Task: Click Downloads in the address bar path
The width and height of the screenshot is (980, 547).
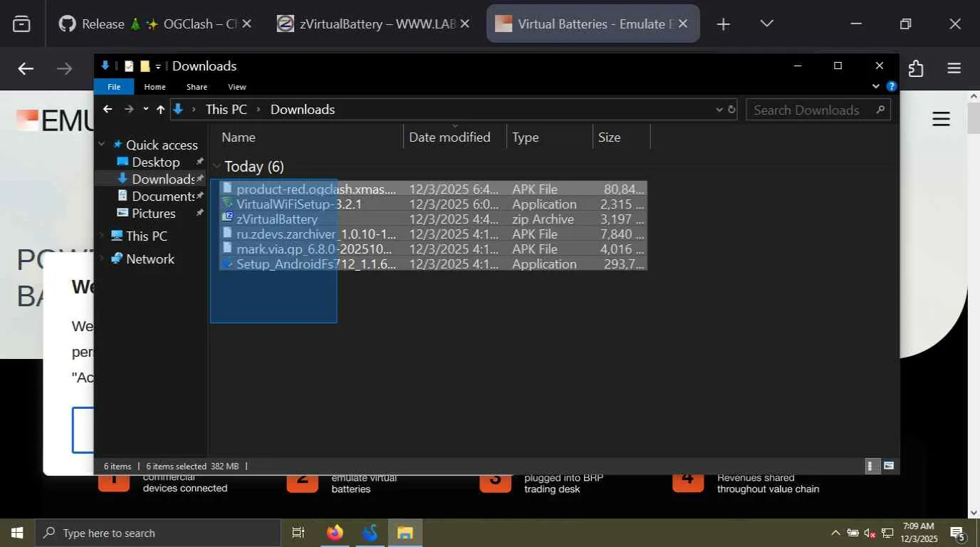Action: pos(303,110)
